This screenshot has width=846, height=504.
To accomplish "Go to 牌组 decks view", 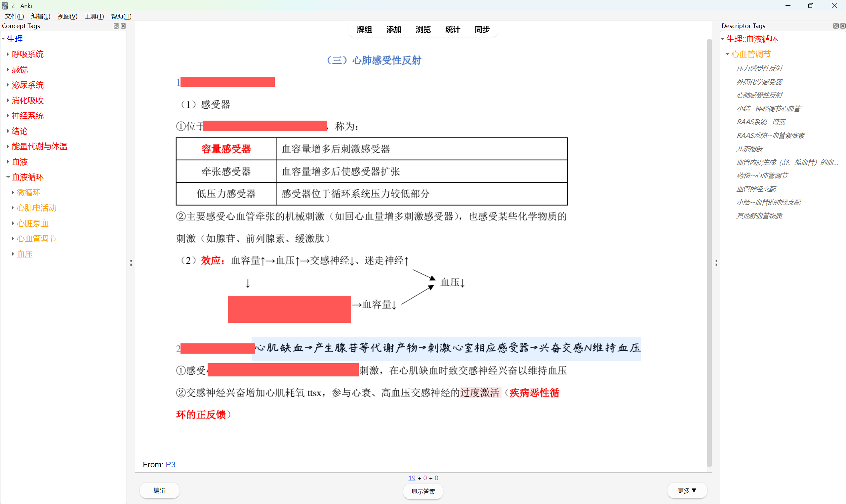I will coord(364,29).
